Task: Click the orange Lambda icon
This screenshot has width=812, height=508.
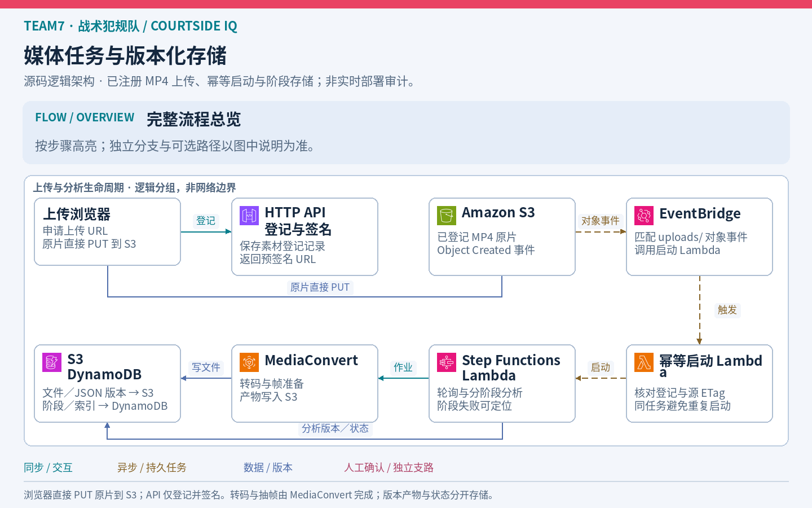Action: click(644, 362)
